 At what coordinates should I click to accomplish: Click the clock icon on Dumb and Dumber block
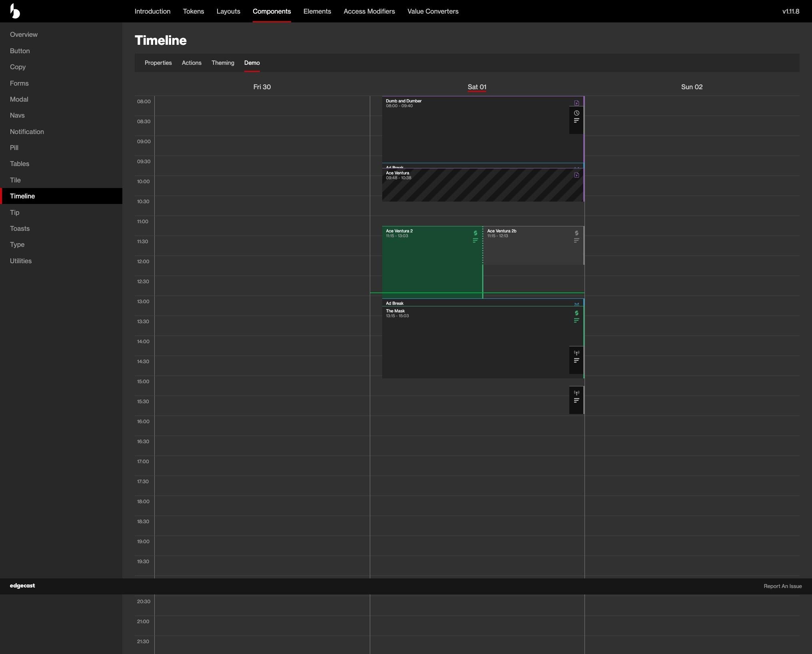(x=577, y=113)
